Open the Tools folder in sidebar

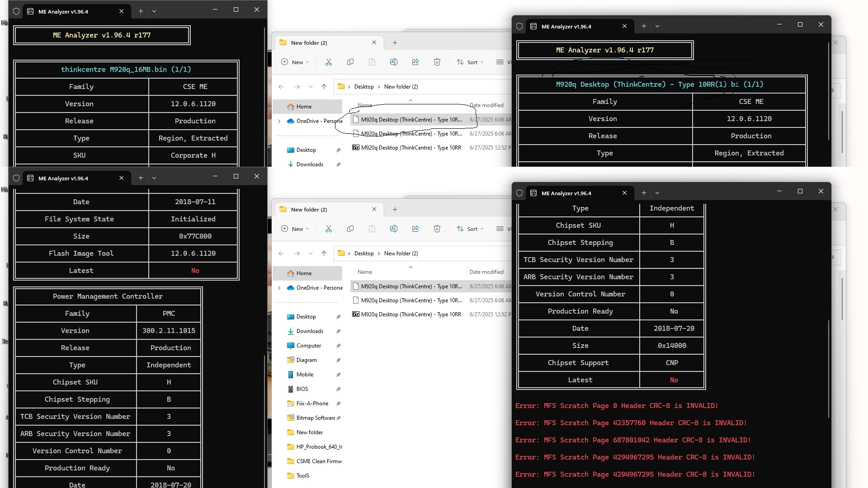(302, 476)
